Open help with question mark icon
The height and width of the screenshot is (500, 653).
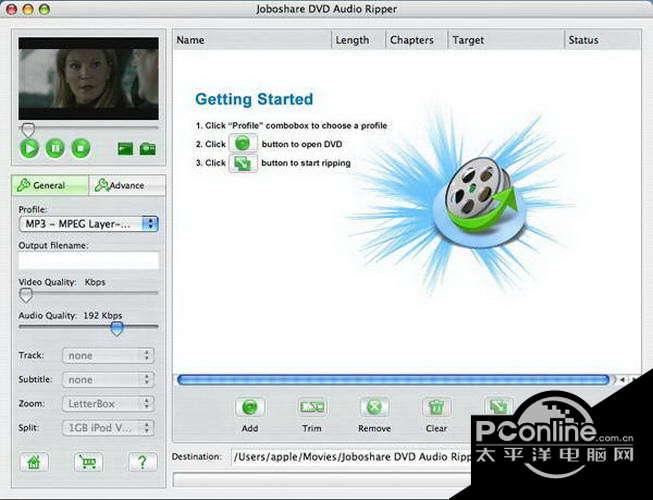(x=142, y=462)
